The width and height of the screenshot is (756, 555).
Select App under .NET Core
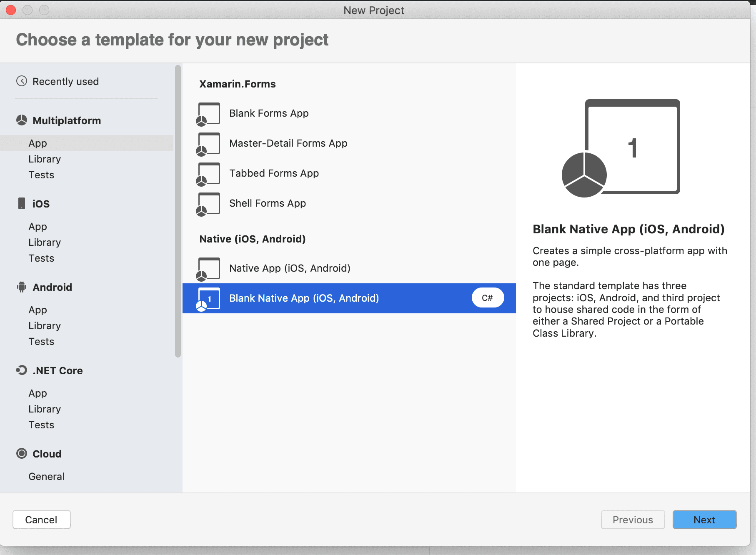click(38, 393)
